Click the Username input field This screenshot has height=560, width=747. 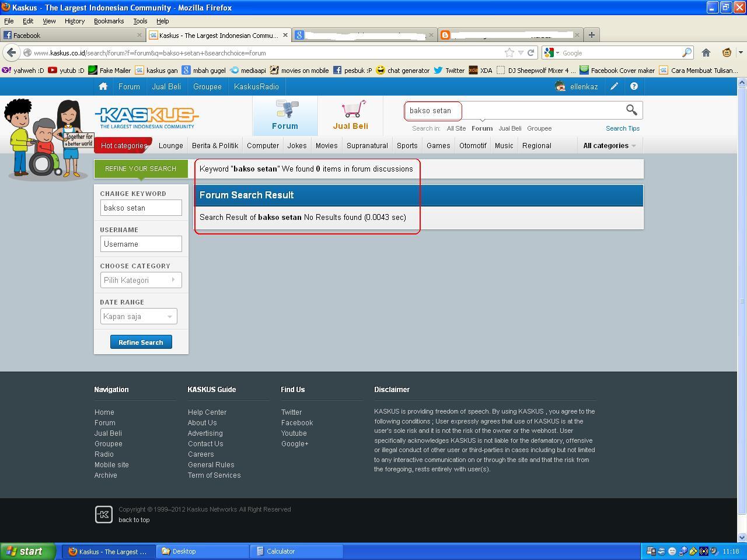click(141, 244)
